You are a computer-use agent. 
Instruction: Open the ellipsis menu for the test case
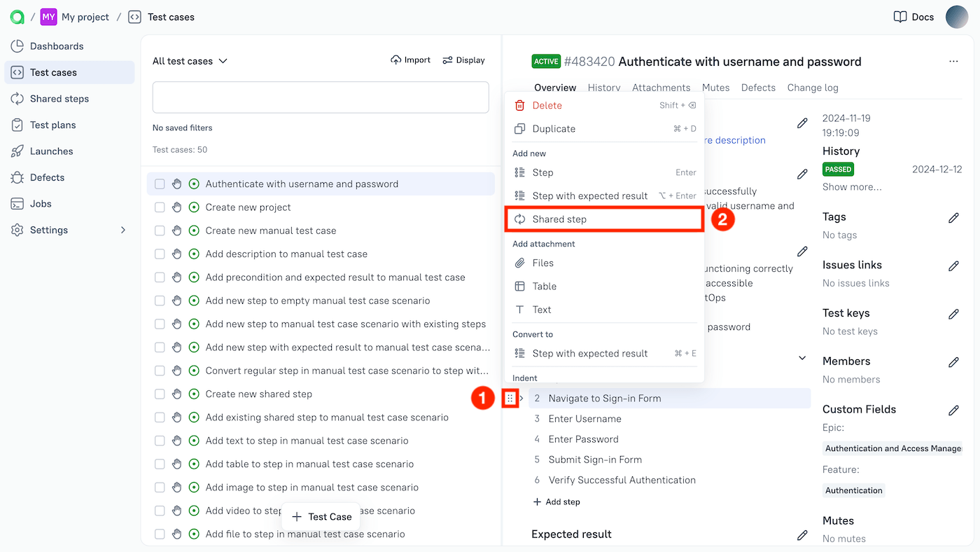point(953,61)
